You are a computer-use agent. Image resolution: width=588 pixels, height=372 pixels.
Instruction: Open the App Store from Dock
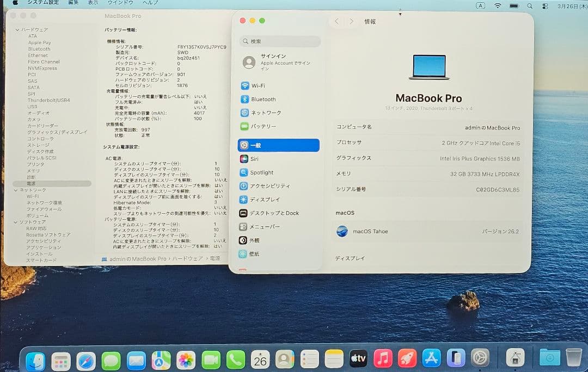432,358
